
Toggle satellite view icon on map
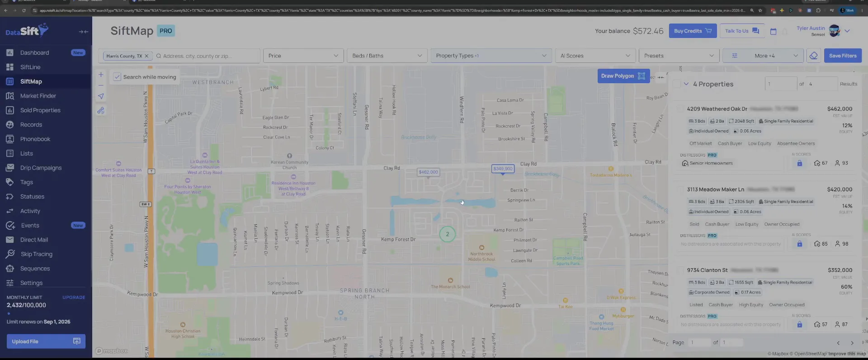point(101,110)
